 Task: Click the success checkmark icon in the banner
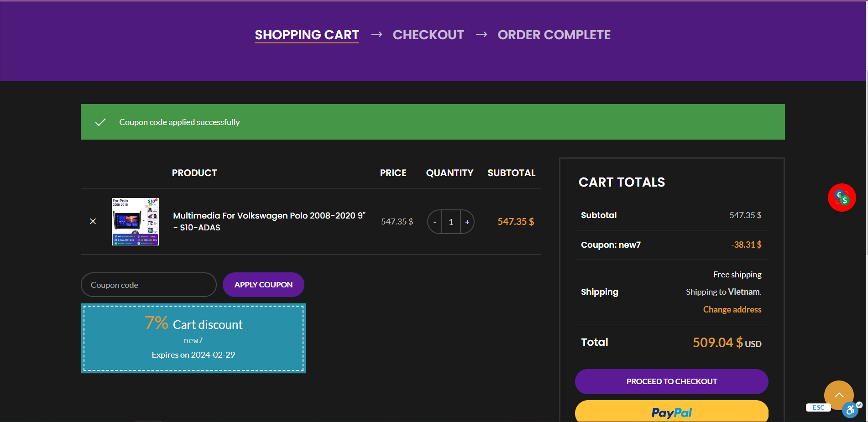(x=100, y=122)
